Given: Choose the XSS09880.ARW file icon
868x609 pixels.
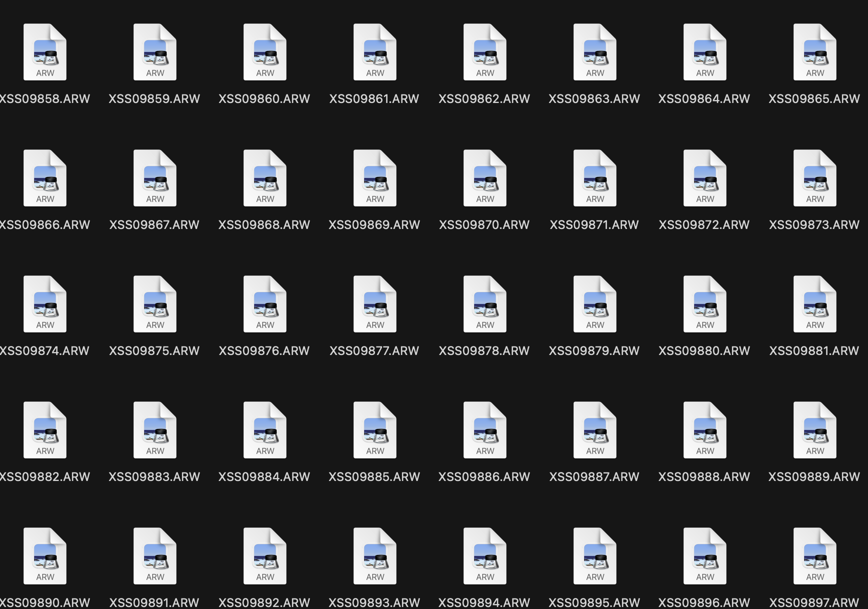Looking at the screenshot, I should click(705, 304).
